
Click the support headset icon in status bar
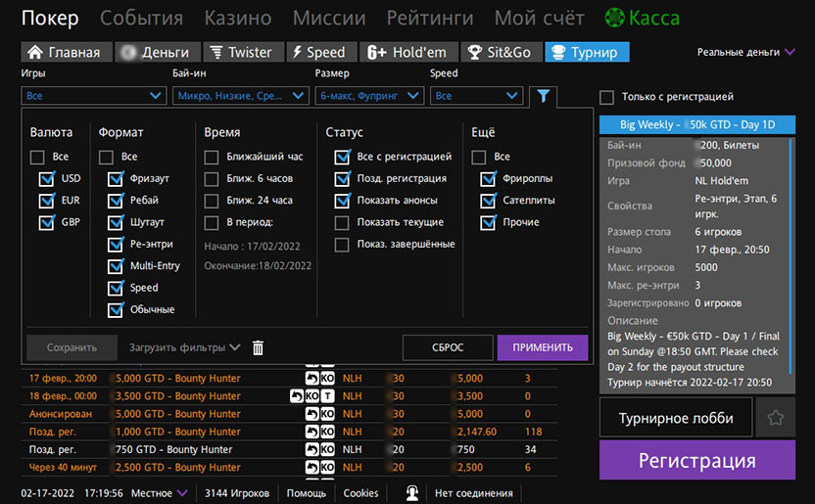pyautogui.click(x=413, y=493)
